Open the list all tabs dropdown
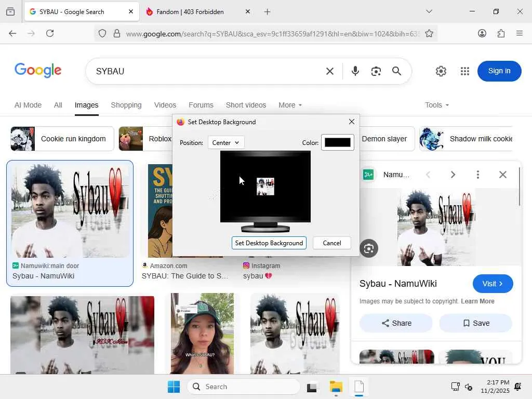The width and height of the screenshot is (532, 399). point(429,11)
